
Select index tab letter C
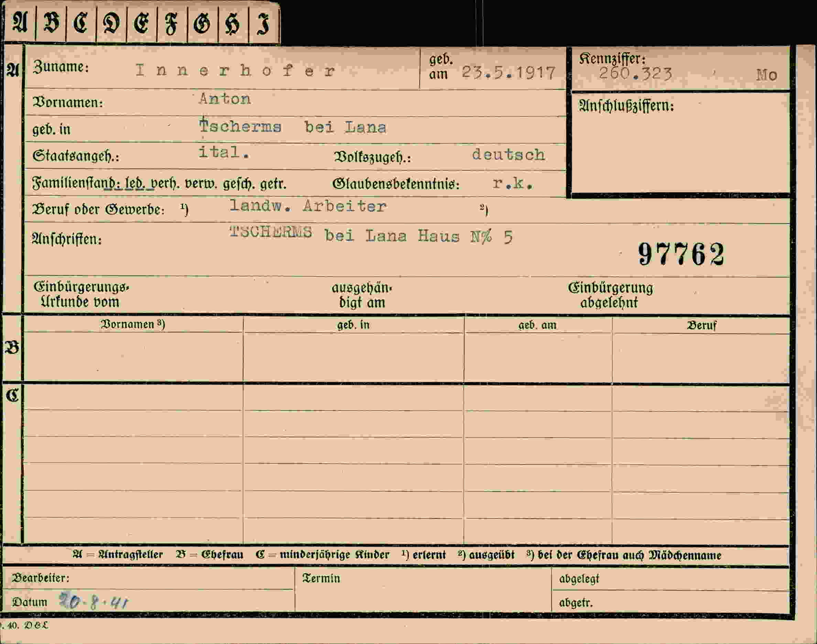[81, 23]
